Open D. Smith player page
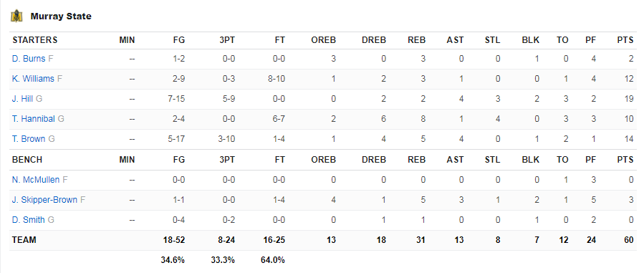This screenshot has width=644, height=273. pyautogui.click(x=29, y=220)
